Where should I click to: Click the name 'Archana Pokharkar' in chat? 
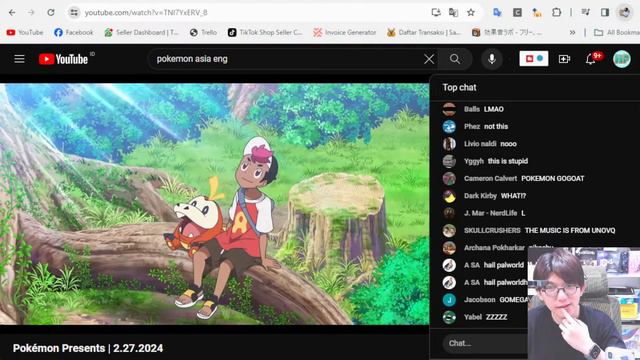(494, 248)
